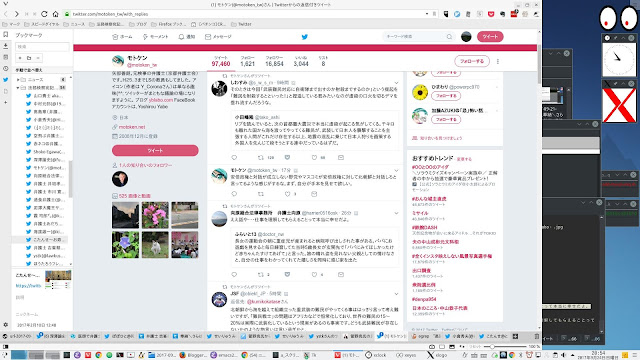Open the ミサイル trend link
Viewport: 640px width, 360px height.
pos(420,213)
